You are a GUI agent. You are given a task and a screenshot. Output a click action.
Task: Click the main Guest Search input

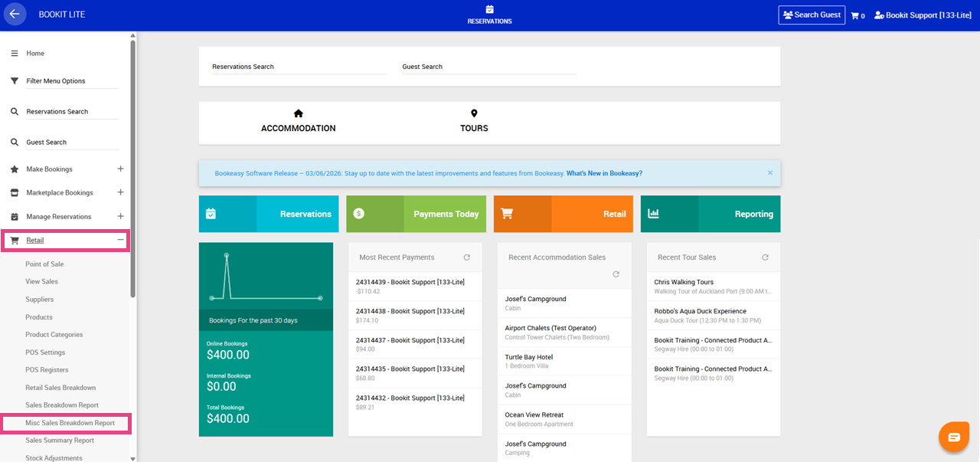pos(489,67)
